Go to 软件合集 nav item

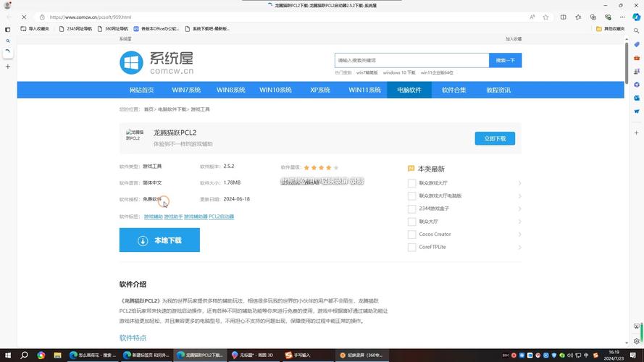click(x=453, y=90)
